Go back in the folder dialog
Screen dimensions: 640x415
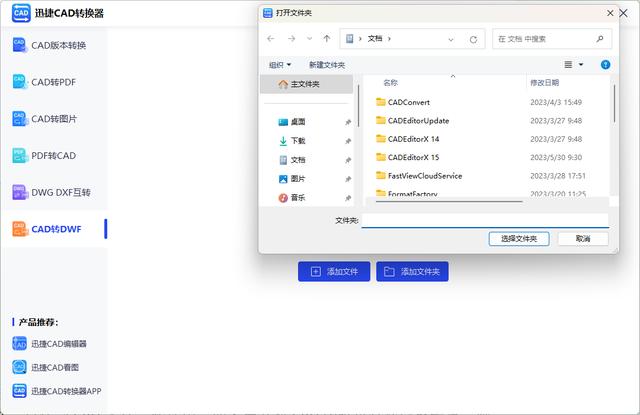(271, 39)
